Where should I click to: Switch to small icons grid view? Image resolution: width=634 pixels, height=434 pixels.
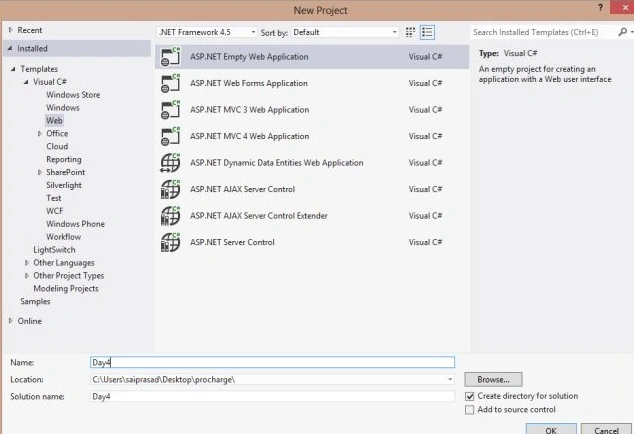410,32
